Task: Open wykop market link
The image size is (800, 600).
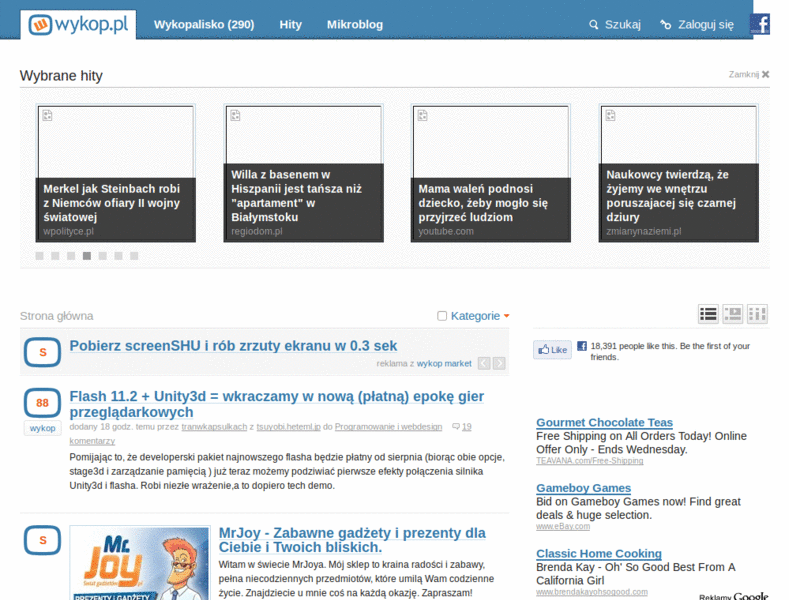Action: tap(444, 363)
